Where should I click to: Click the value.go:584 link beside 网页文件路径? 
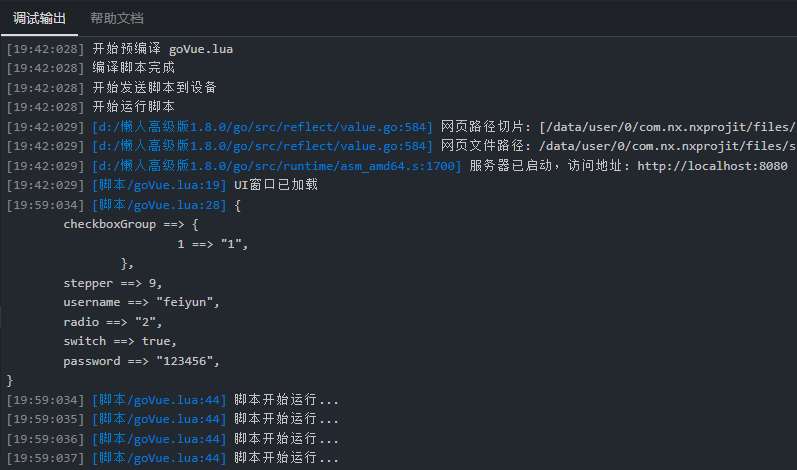pyautogui.click(x=264, y=146)
